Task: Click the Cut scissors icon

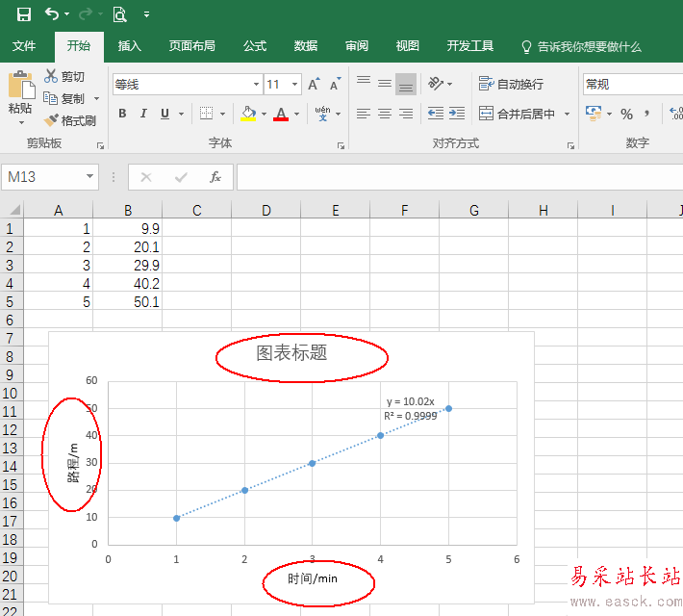Action: 51,76
